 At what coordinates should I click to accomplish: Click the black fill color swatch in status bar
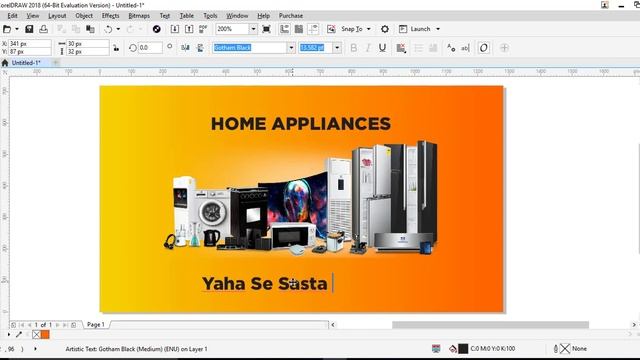click(x=463, y=349)
